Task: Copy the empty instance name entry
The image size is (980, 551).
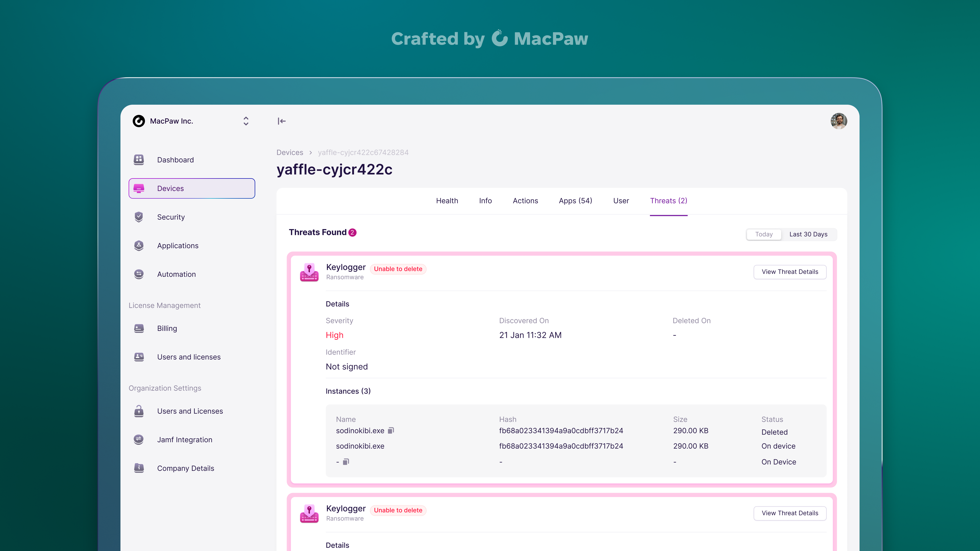Action: [x=346, y=462]
